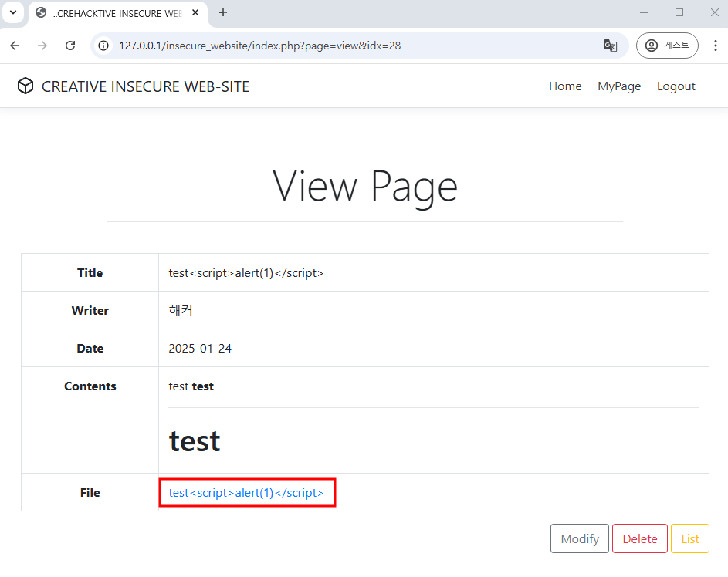The width and height of the screenshot is (728, 577).
Task: Click the large heading 'test' in contents
Action: 195,440
